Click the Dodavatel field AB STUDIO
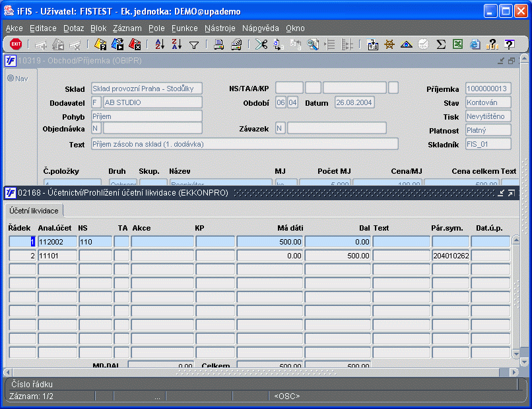 pos(152,102)
